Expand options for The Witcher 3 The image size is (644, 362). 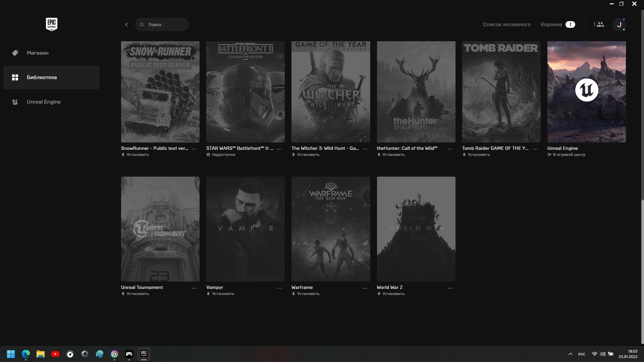click(x=365, y=148)
